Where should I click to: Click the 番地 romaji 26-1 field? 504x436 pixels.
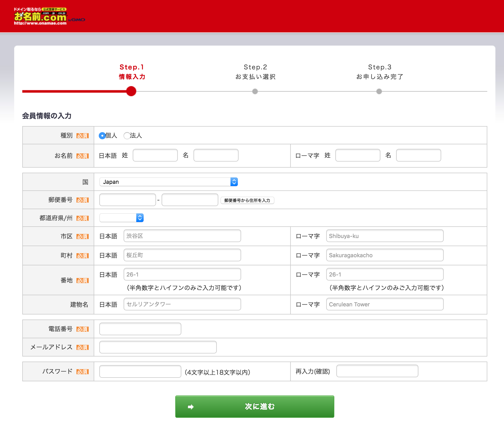385,274
